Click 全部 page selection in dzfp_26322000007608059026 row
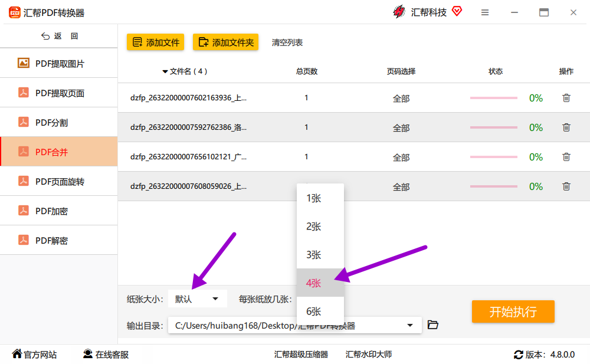 [x=401, y=186]
